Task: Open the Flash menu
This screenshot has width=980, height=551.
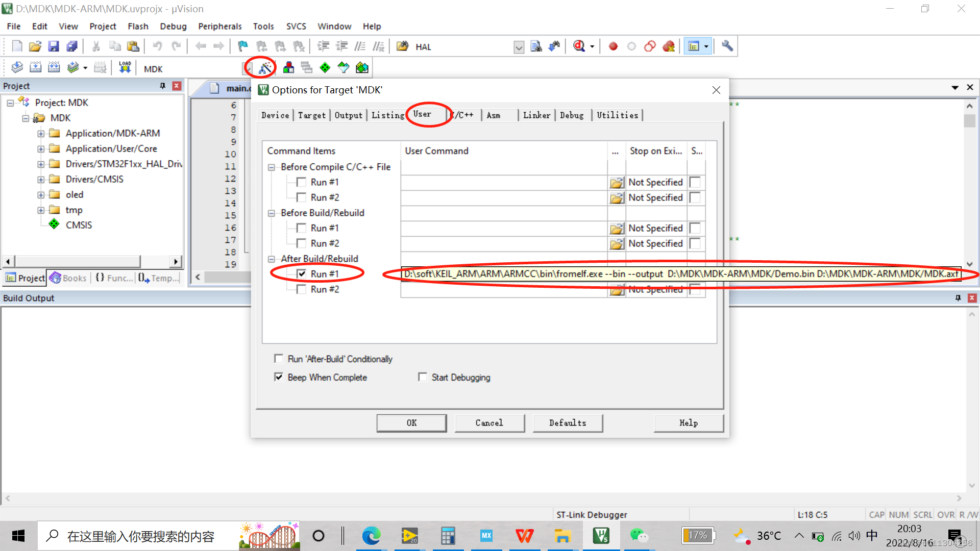Action: pos(138,26)
